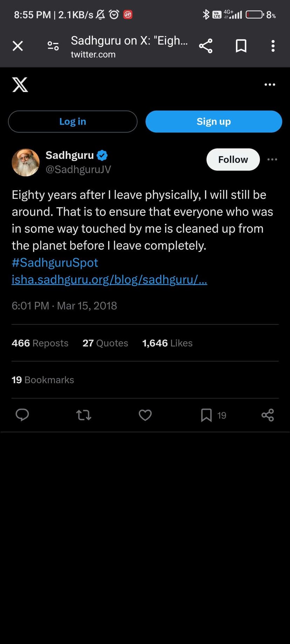The height and width of the screenshot is (644, 290).
Task: Click the X (Twitter) logo at top
Action: (x=20, y=85)
